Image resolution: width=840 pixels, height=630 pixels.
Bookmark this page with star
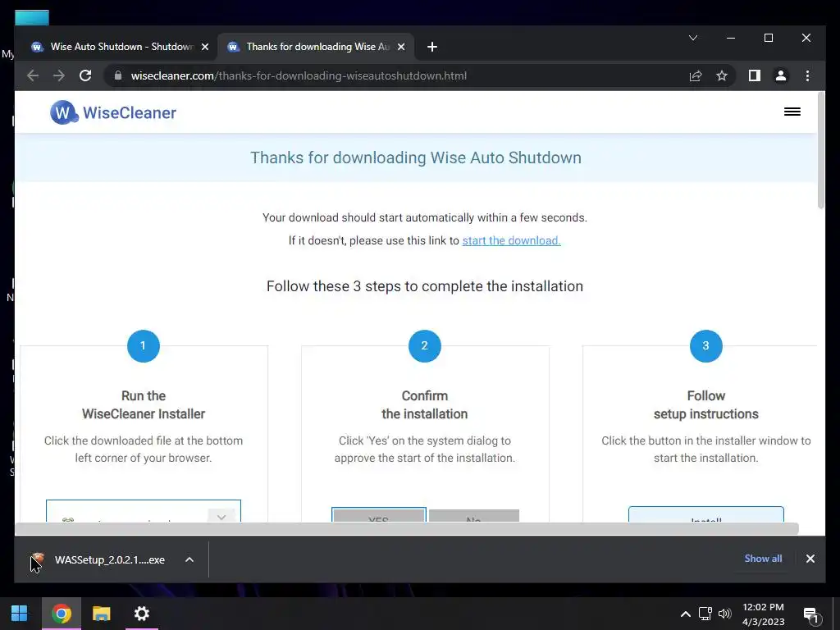pyautogui.click(x=722, y=75)
